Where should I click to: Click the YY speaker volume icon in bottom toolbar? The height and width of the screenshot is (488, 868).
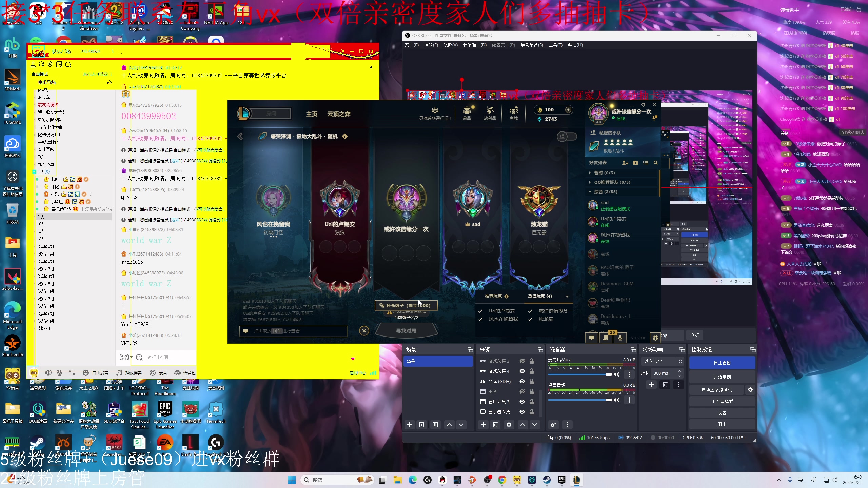pos(48,373)
